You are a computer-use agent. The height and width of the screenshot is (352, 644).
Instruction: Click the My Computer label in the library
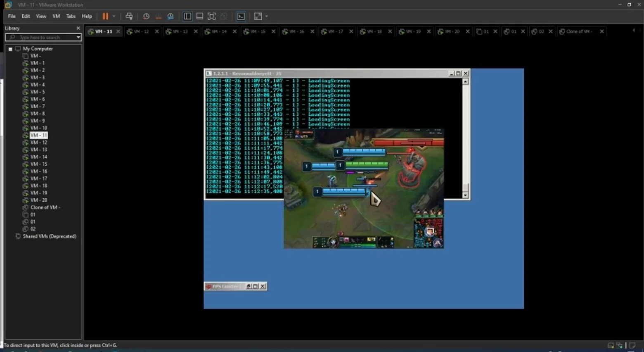38,49
